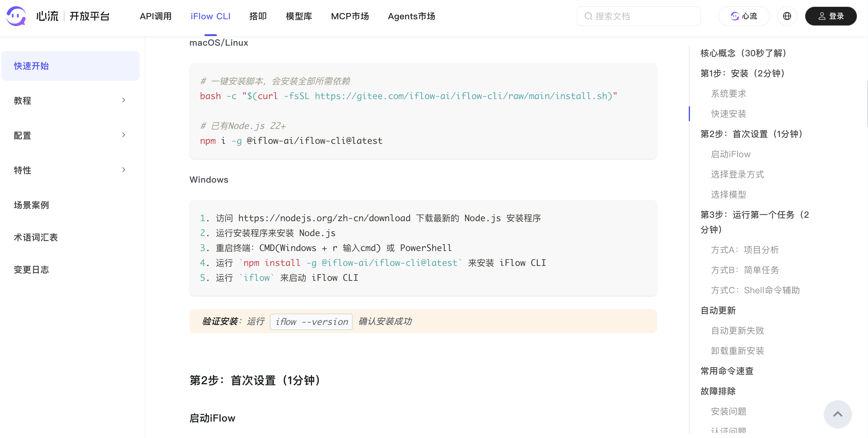
Task: Click the iFlow purple logo icon
Action: tap(16, 16)
